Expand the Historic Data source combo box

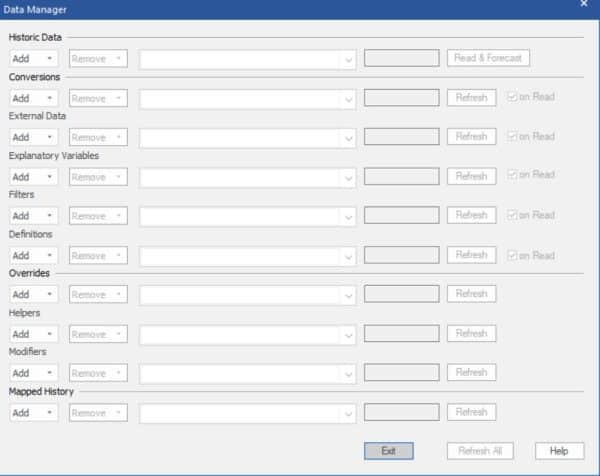348,60
